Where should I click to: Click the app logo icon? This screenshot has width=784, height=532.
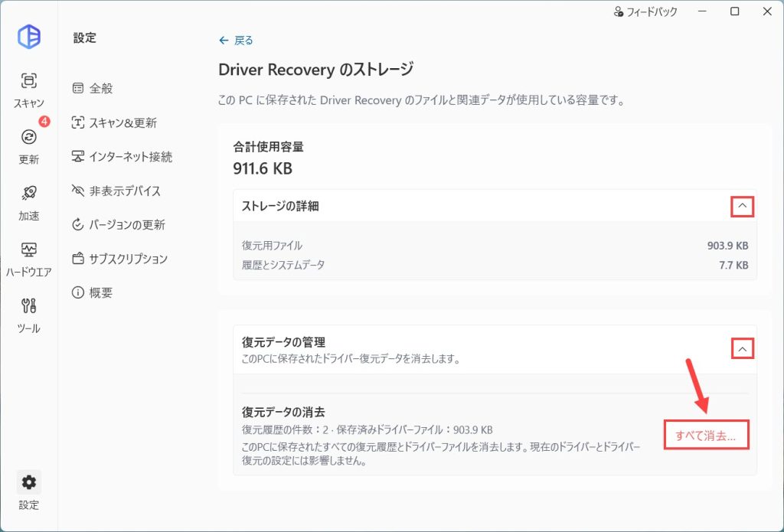point(29,37)
